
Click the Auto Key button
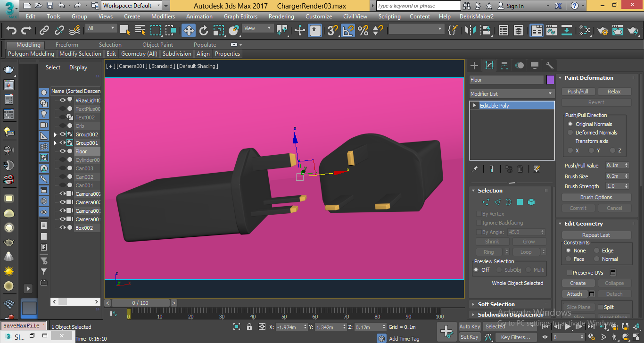(470, 326)
